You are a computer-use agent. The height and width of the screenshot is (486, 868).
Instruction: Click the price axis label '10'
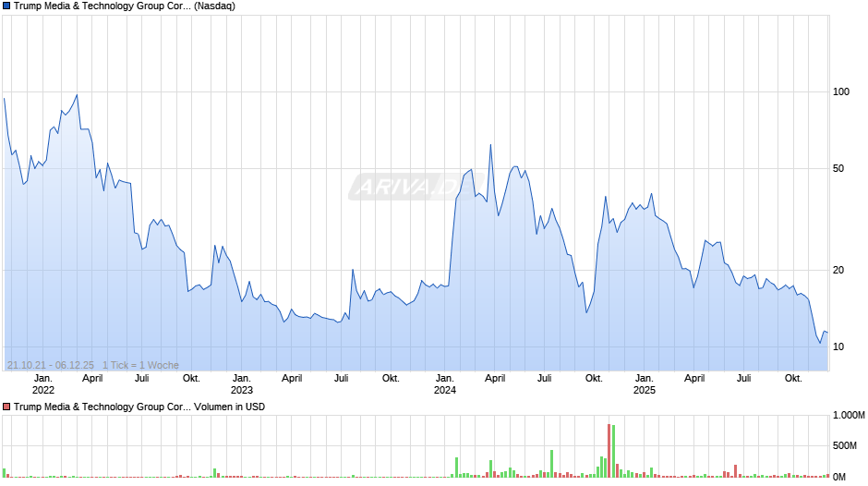(838, 346)
